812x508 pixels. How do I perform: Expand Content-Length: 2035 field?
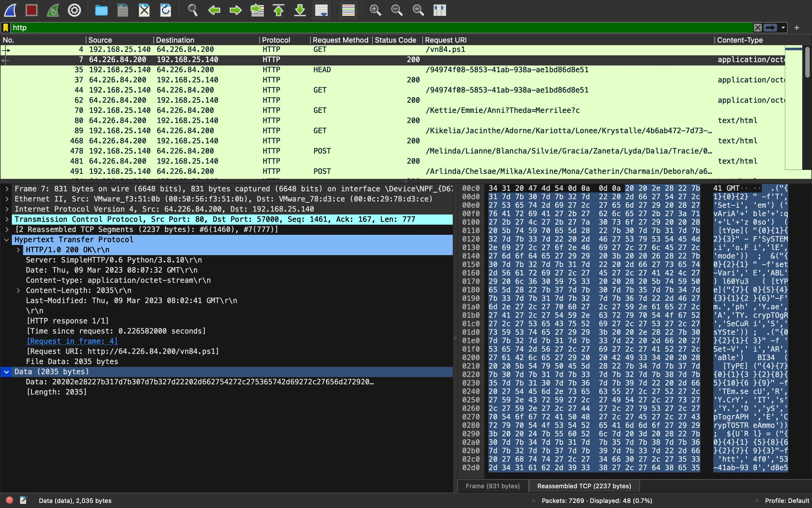click(x=18, y=291)
